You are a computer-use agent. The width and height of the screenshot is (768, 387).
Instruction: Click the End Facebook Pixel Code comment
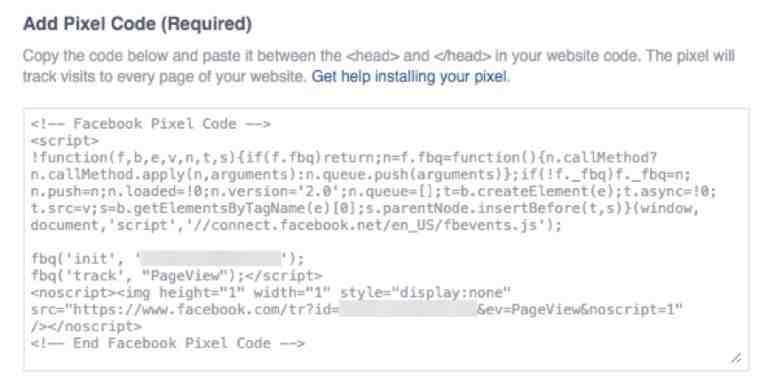[x=168, y=343]
